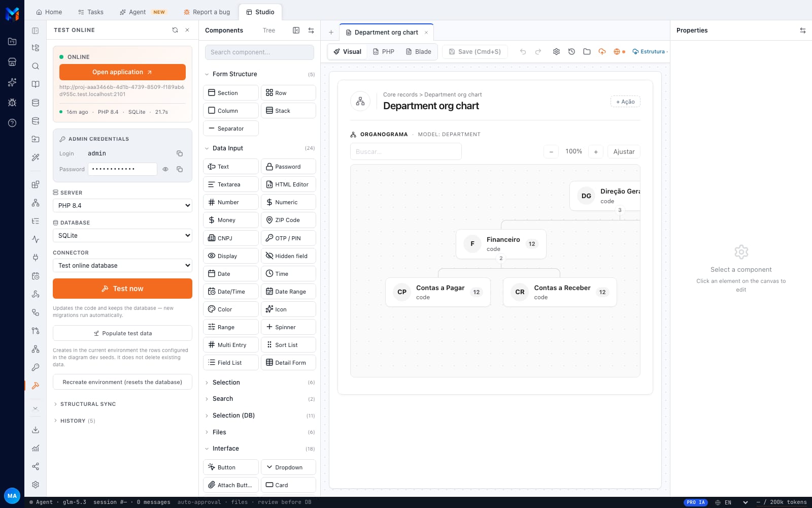Switch to the Blade view
Image resolution: width=812 pixels, height=508 pixels.
point(418,52)
